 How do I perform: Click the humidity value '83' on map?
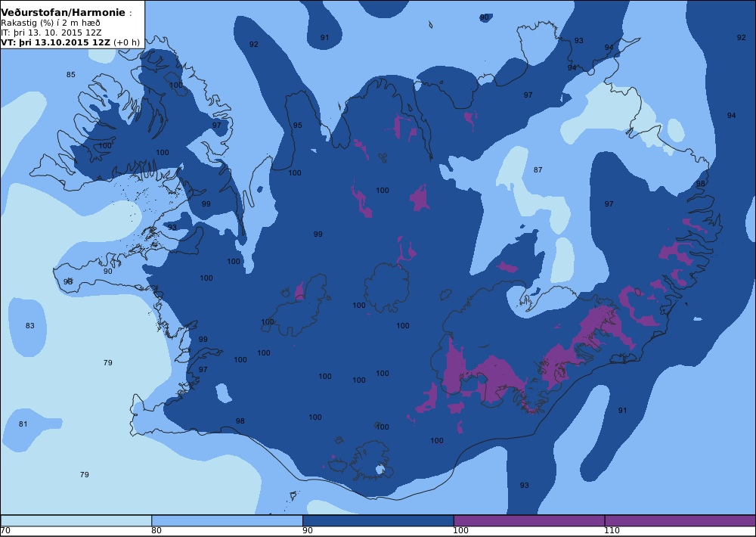(30, 326)
